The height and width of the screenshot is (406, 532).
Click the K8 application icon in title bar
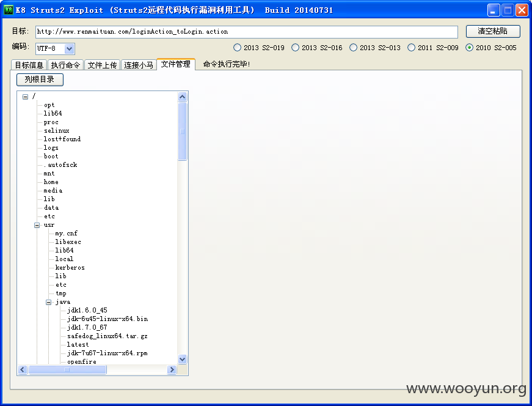(x=8, y=10)
